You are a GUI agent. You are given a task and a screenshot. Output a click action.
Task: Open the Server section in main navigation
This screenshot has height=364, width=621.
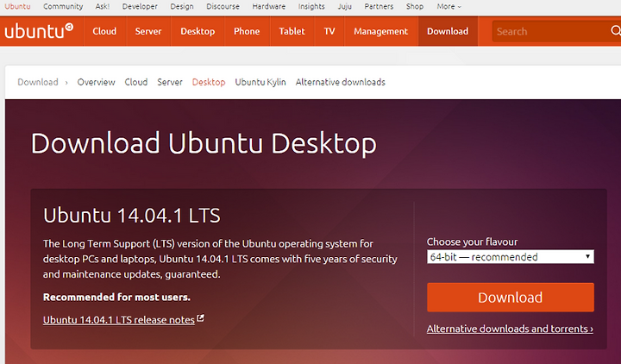148,31
